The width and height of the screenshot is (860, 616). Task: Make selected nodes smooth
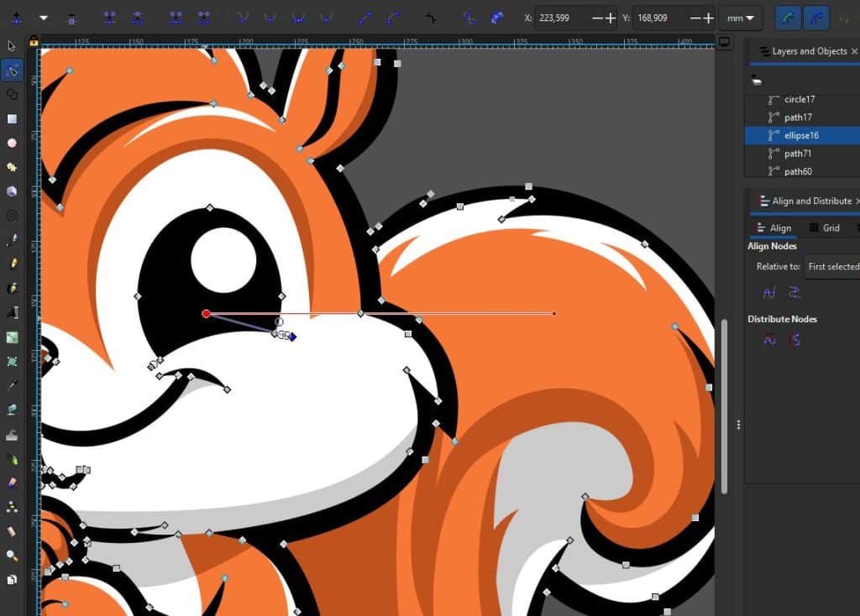(x=270, y=18)
